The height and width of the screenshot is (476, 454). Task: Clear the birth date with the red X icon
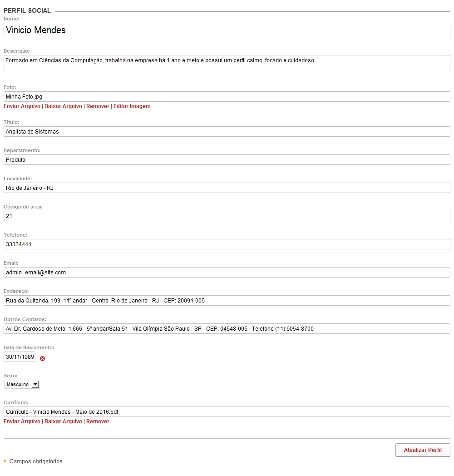(x=43, y=358)
